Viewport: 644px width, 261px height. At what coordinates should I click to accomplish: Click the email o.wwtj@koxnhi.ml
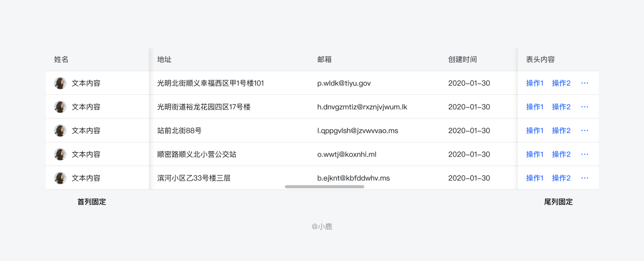347,154
